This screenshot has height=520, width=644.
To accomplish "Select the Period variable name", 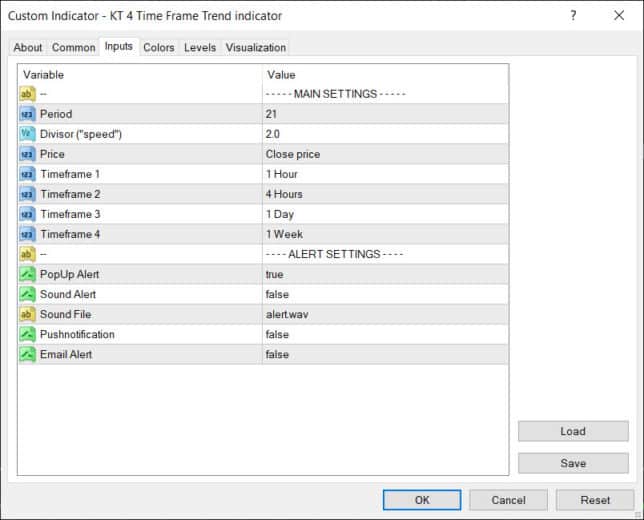I will click(56, 114).
